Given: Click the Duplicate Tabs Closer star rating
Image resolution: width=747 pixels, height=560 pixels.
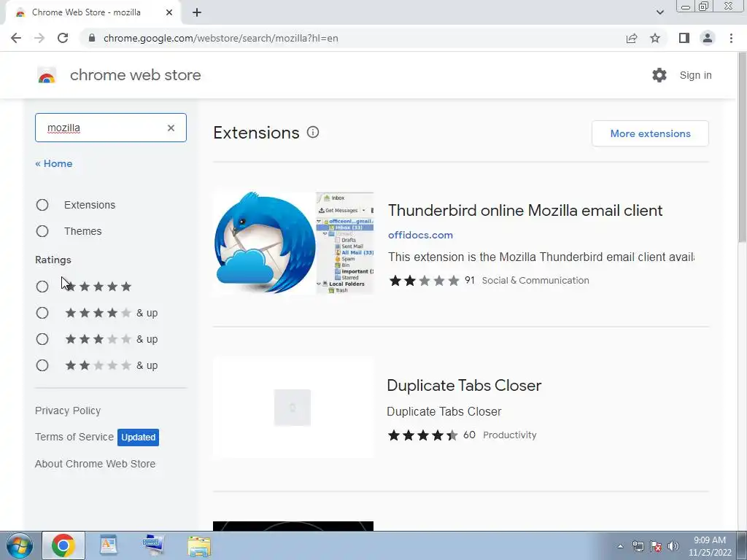Looking at the screenshot, I should tap(422, 435).
